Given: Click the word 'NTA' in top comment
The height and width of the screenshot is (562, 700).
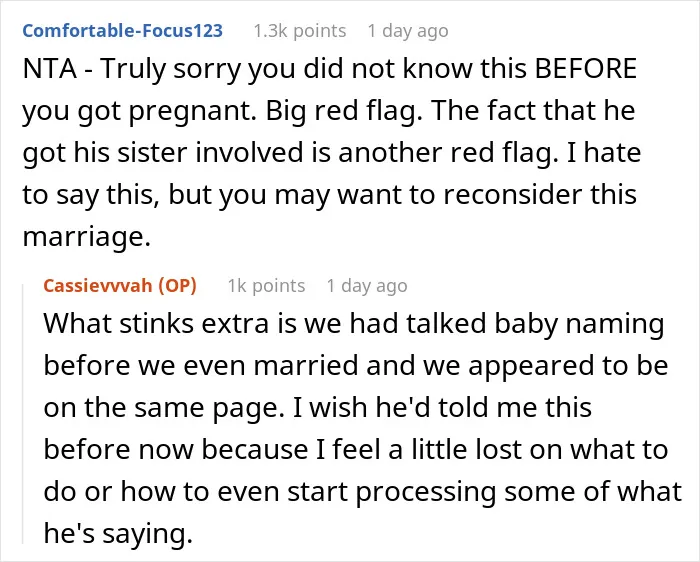Looking at the screenshot, I should [x=50, y=69].
